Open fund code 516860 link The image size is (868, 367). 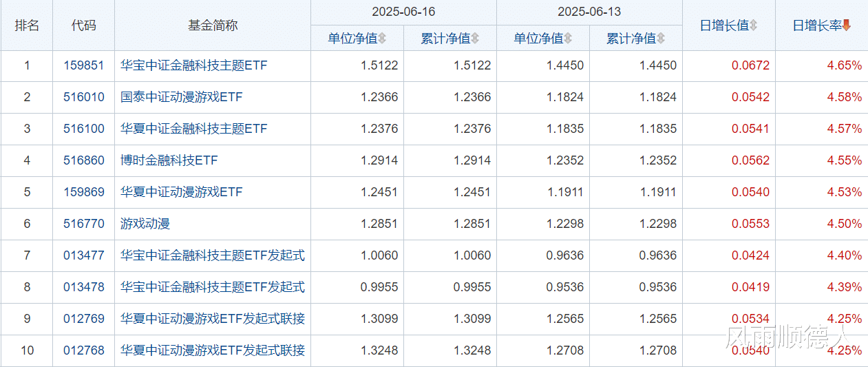point(84,161)
